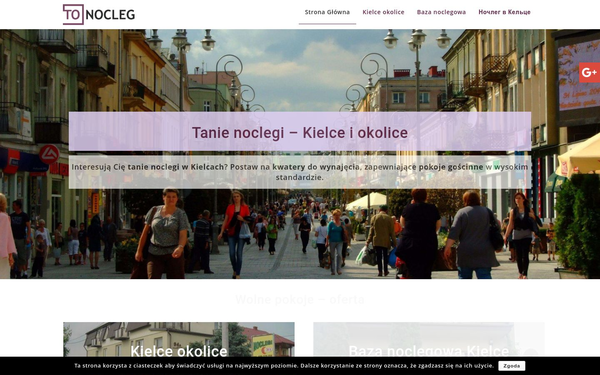Open the Strona Główna menu tab
This screenshot has width=600, height=375.
point(327,12)
